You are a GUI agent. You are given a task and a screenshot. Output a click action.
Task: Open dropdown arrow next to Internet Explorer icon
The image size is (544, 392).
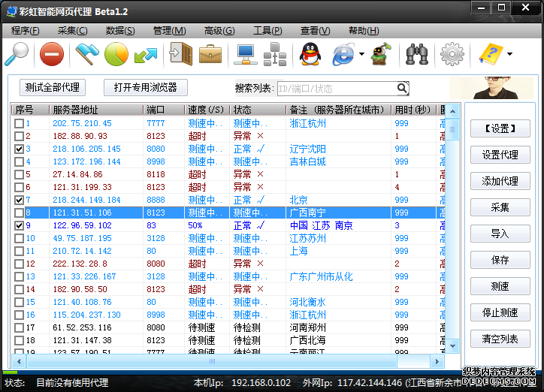(x=362, y=54)
